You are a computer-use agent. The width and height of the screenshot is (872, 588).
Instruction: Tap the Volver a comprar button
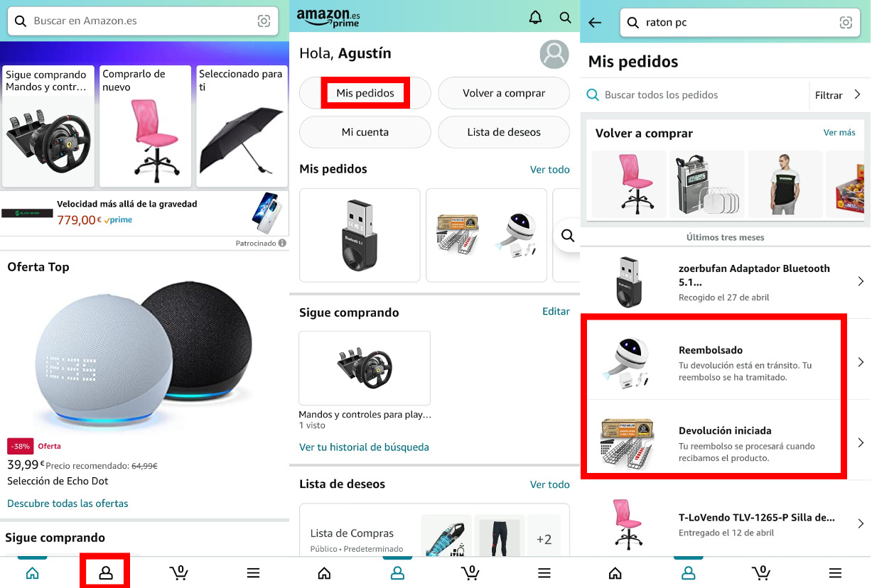point(503,92)
